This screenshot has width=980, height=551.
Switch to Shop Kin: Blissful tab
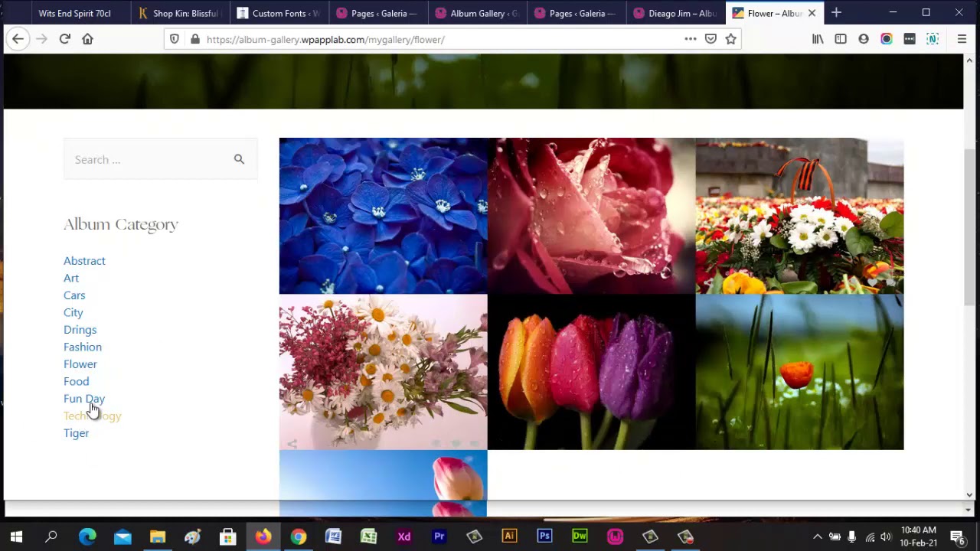(180, 13)
